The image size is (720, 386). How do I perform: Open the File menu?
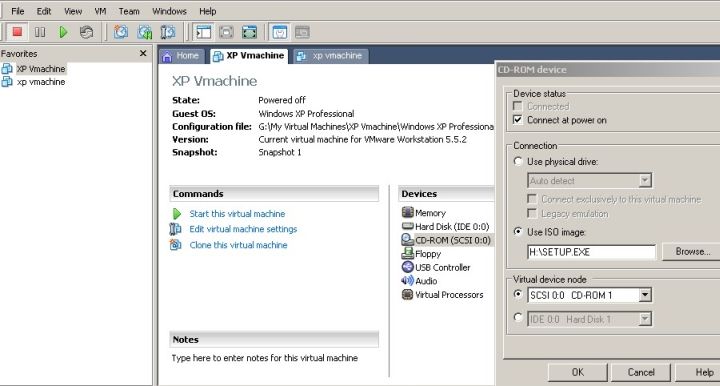tap(17, 11)
